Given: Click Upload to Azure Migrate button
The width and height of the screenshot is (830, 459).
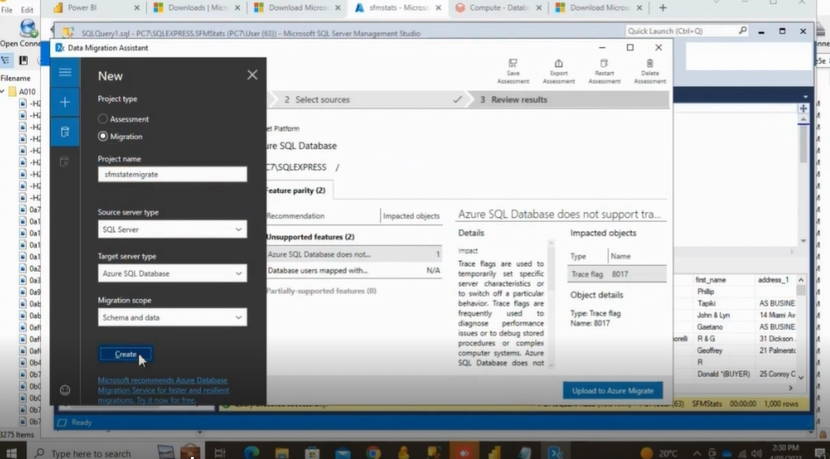Looking at the screenshot, I should [612, 391].
